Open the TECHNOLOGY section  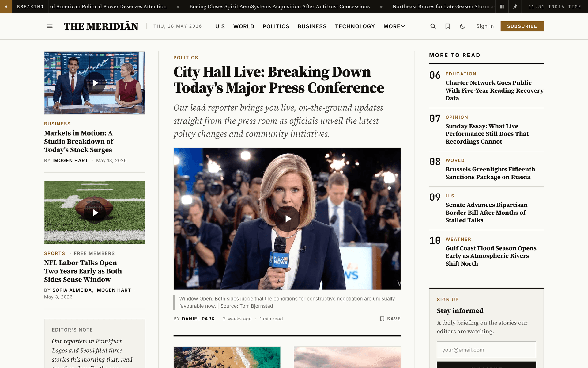click(x=355, y=26)
